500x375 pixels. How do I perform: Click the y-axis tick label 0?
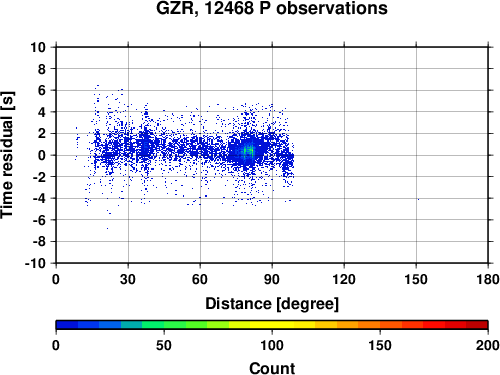[x=42, y=155]
